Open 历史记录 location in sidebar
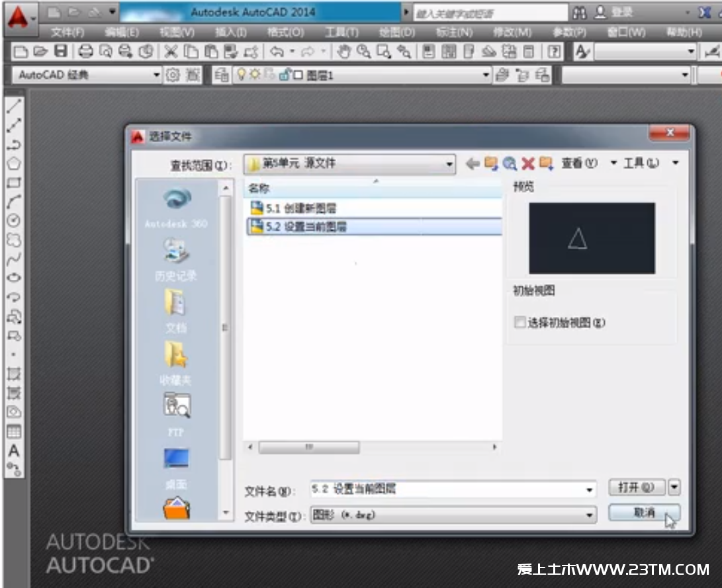The height and width of the screenshot is (588, 722). [176, 259]
